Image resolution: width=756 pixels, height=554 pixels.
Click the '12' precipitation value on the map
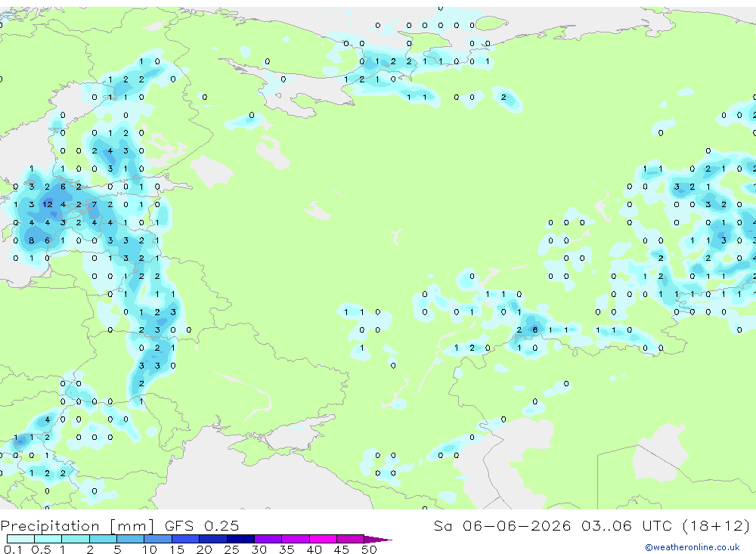pos(47,204)
